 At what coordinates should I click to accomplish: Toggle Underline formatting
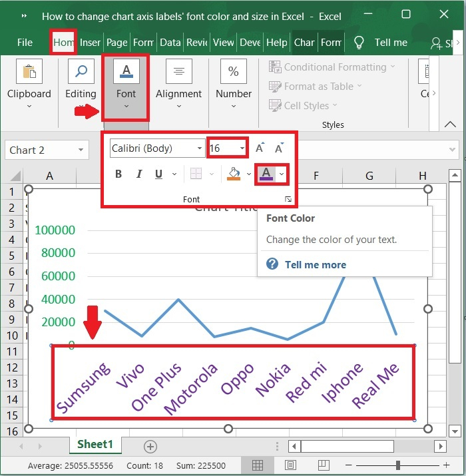158,174
